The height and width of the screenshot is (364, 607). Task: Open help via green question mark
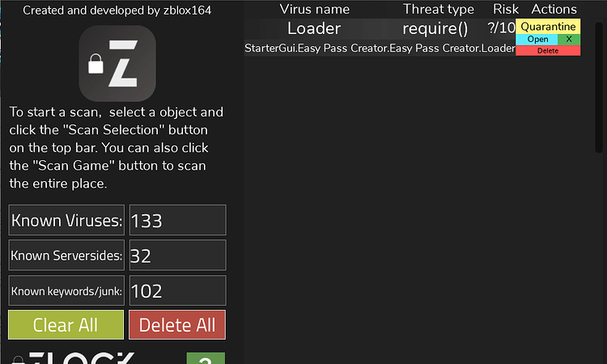click(x=206, y=359)
